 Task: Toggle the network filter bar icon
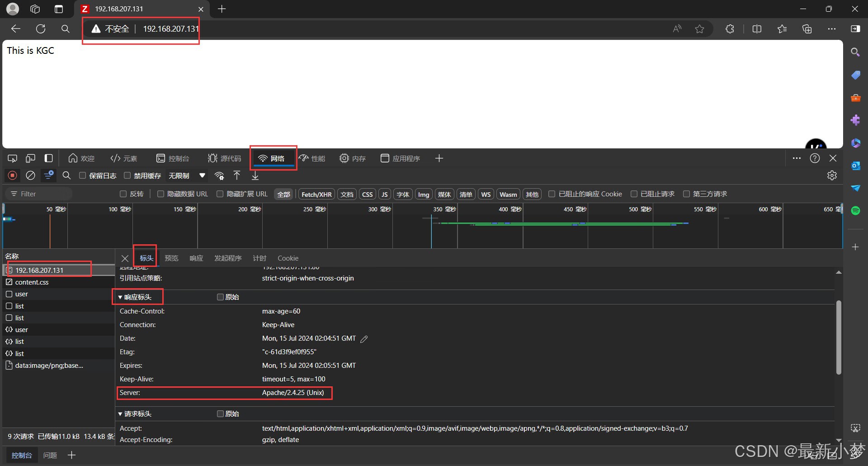48,176
